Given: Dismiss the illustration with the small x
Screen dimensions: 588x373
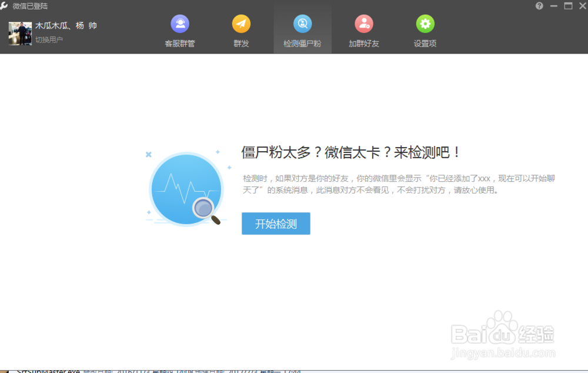Looking at the screenshot, I should [148, 154].
